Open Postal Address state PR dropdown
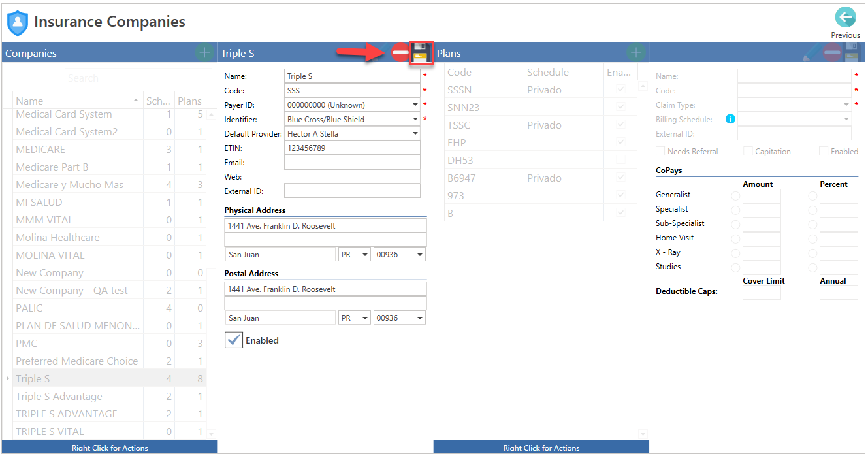This screenshot has width=868, height=456. pyautogui.click(x=364, y=318)
